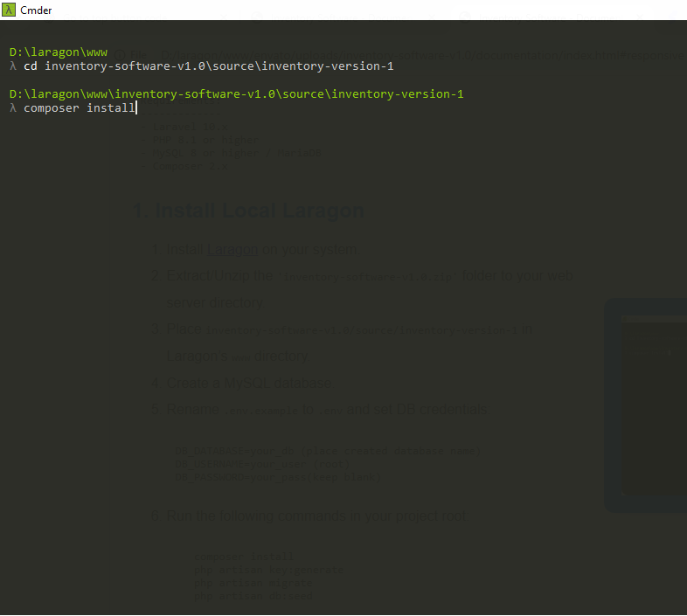Image resolution: width=687 pixels, height=616 pixels.
Task: Click the 'cd inventory-software-v1.0\source\inventory-version-1' command
Action: click(x=209, y=66)
